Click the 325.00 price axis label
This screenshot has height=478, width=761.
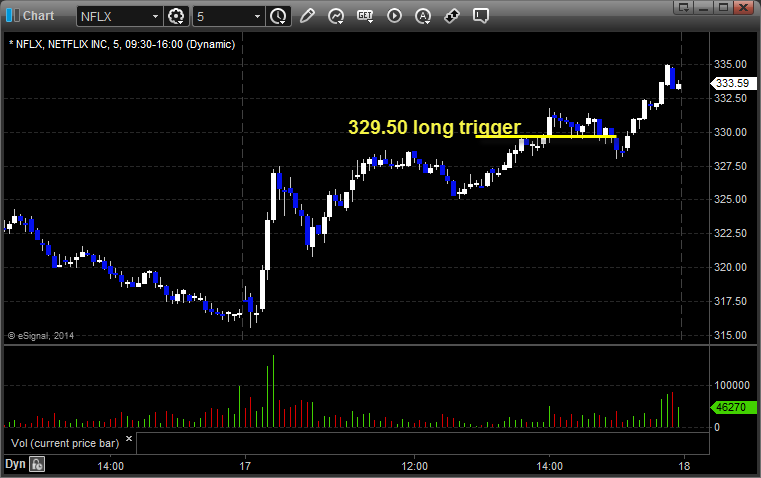tap(730, 199)
